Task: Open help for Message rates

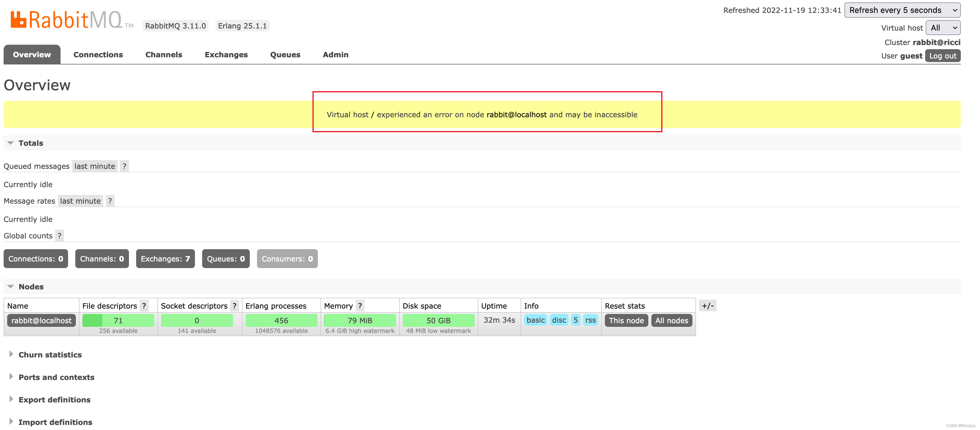Action: pyautogui.click(x=110, y=201)
